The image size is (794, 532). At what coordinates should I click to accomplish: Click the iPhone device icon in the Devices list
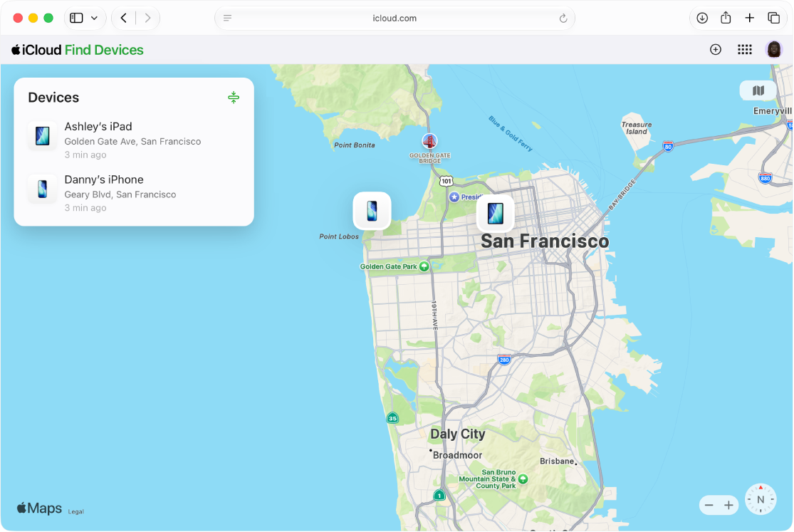click(43, 189)
